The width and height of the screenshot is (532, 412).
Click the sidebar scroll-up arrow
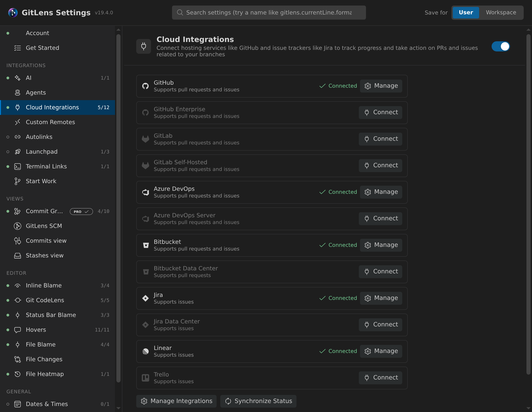(x=118, y=30)
